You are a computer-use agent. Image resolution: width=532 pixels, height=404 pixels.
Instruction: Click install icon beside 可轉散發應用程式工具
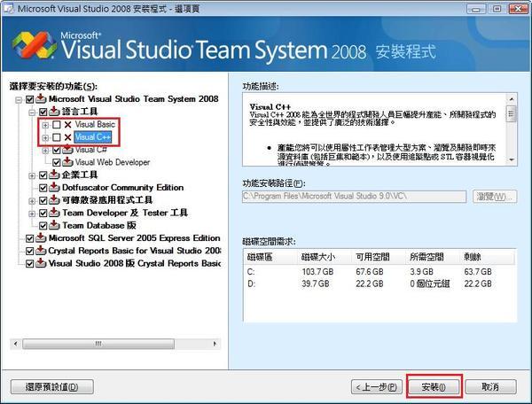54,200
